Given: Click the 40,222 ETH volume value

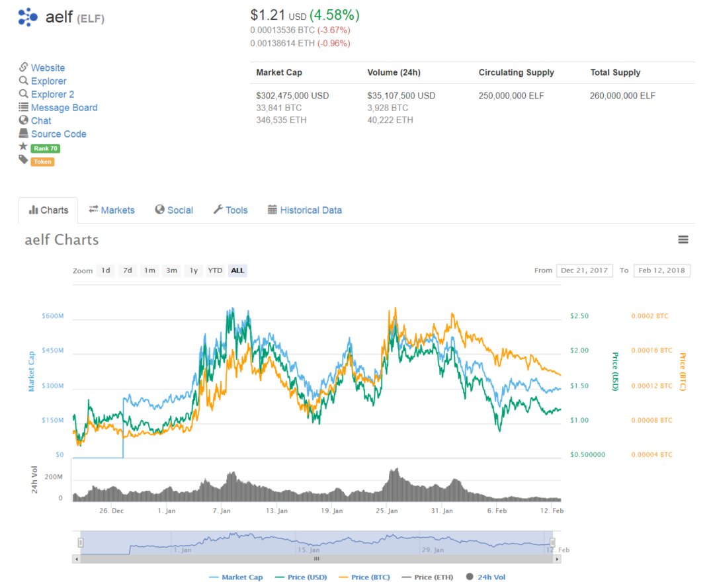Looking at the screenshot, I should click(390, 120).
